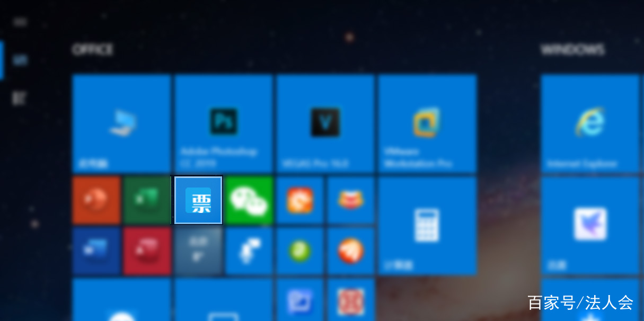Open the red patterned square tile
The image size is (644, 321).
coord(351,300)
